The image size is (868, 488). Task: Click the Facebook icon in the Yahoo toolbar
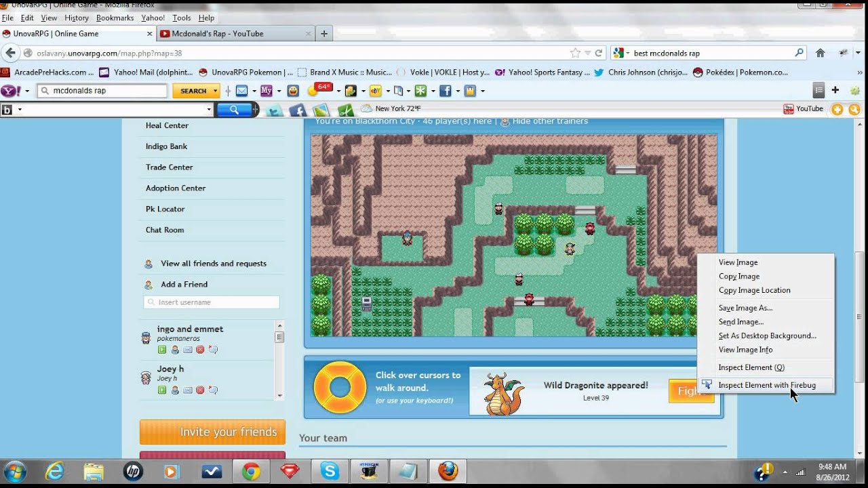(446, 90)
